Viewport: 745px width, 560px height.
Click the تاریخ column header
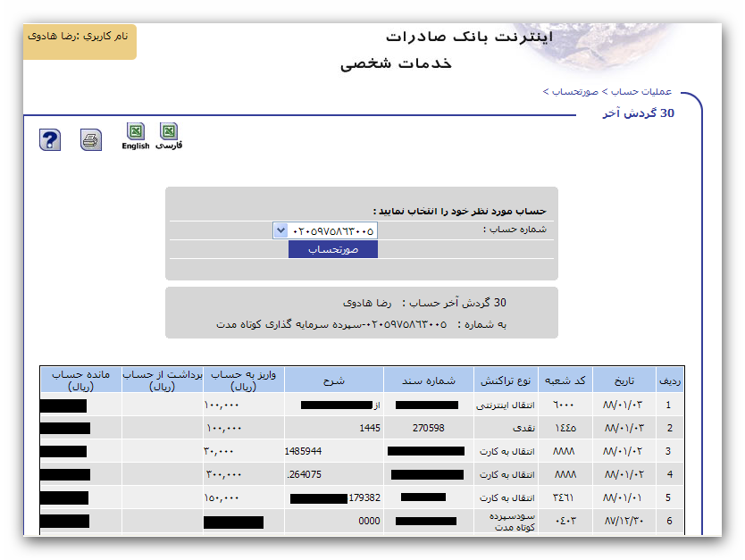click(x=624, y=380)
